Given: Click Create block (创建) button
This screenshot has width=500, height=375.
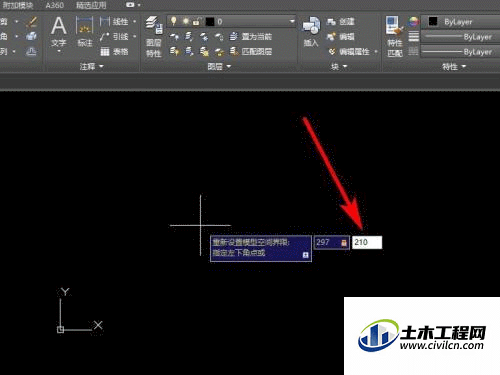Looking at the screenshot, I should 340,22.
